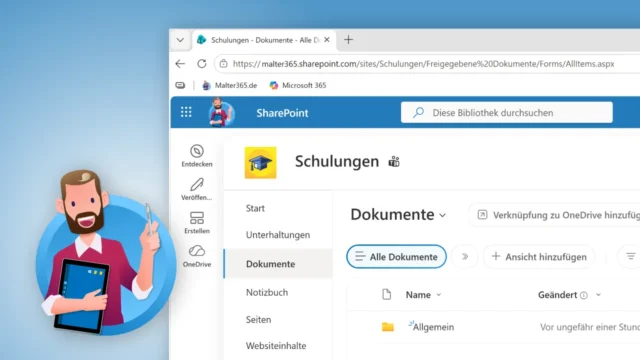The height and width of the screenshot is (360, 640).
Task: Click the file type column icon
Action: coord(387,294)
